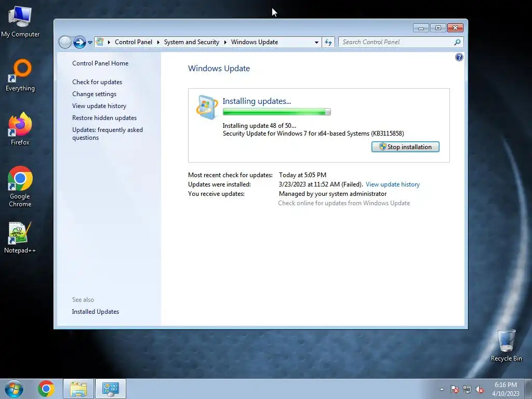Click the KB3115858 security update text

[313, 134]
